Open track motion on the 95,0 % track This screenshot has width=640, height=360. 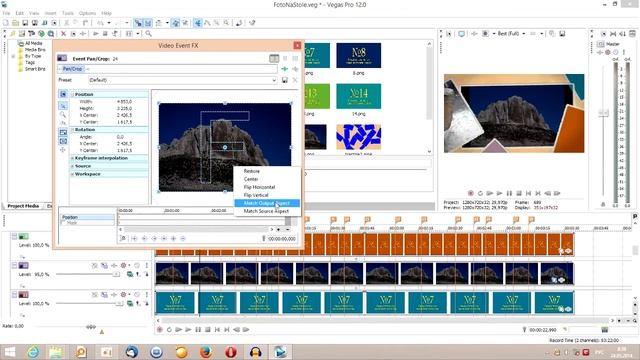pos(104,265)
